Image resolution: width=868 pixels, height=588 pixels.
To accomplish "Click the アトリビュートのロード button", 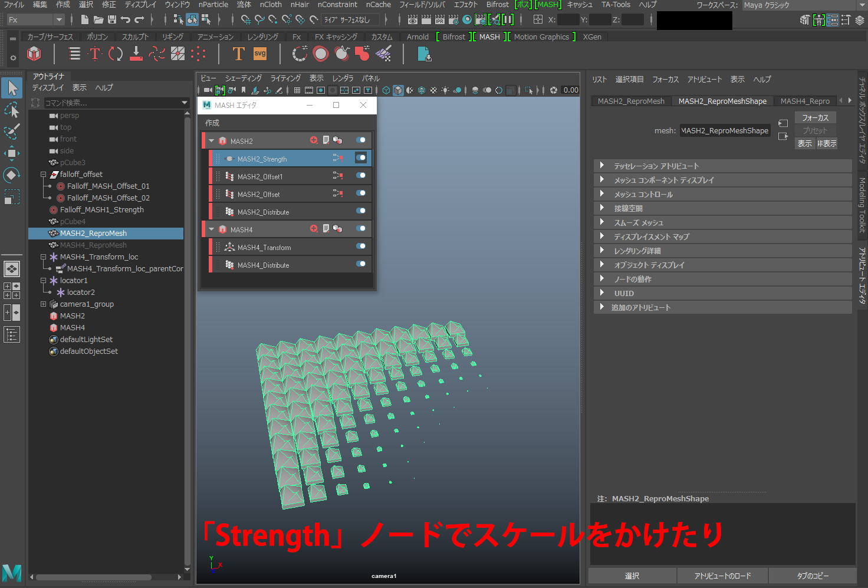I will pos(723,576).
